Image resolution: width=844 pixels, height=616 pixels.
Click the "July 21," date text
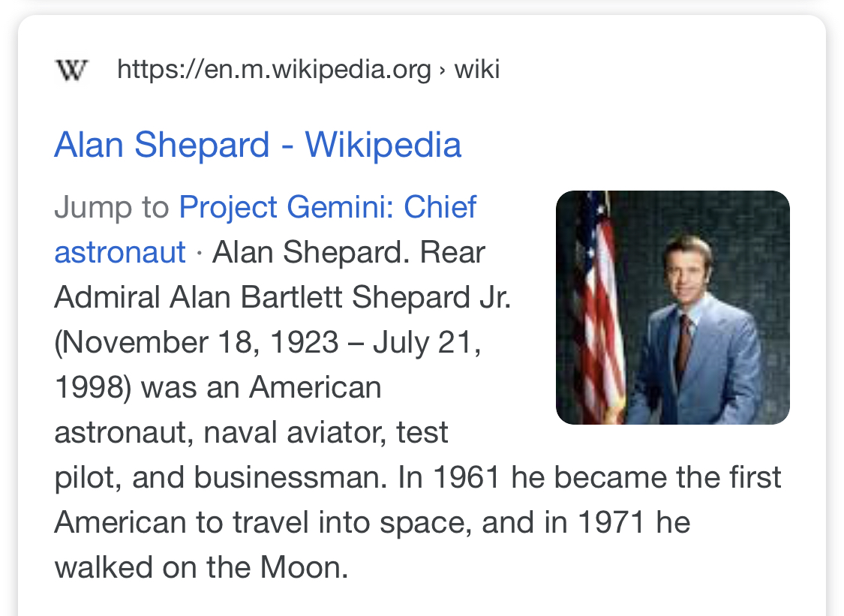(427, 342)
